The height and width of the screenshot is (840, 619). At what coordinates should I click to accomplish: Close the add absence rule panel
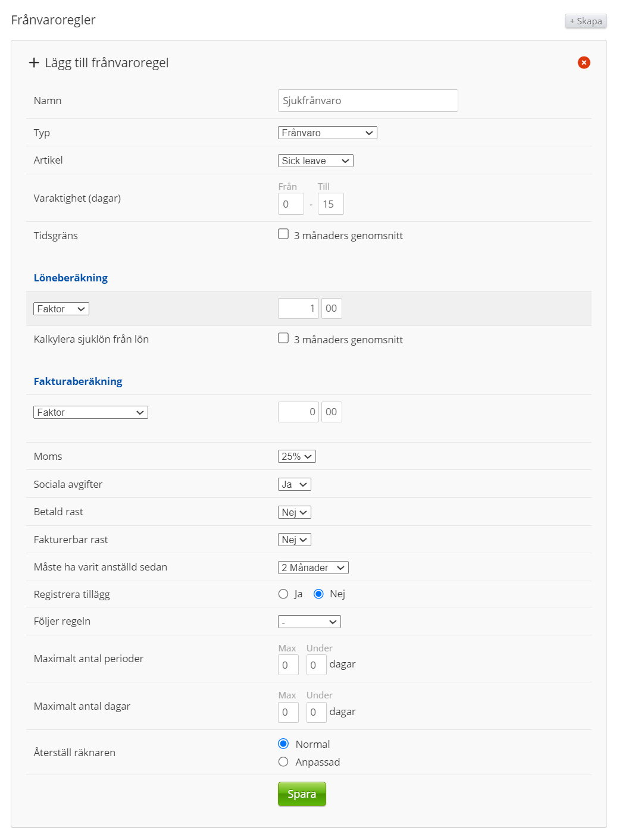click(584, 62)
